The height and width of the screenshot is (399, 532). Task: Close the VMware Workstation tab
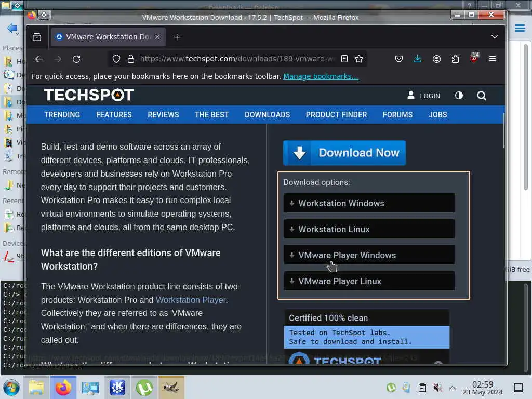157,37
